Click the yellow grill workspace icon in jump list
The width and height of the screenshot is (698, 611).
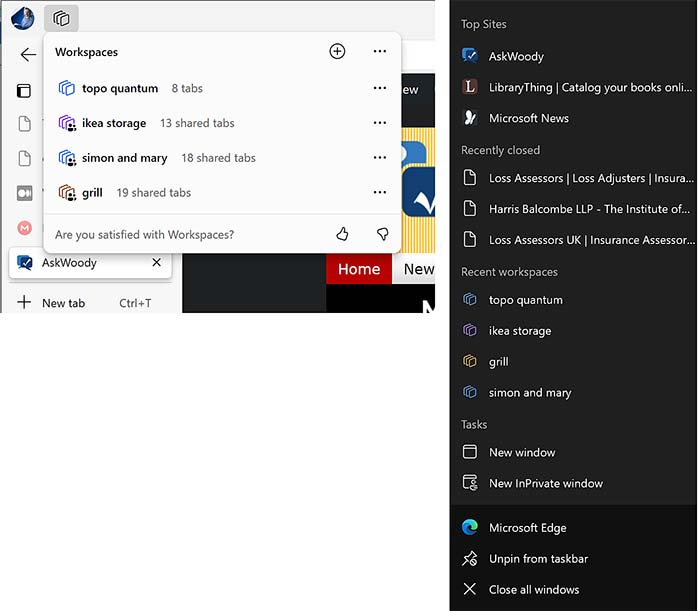[x=470, y=361]
